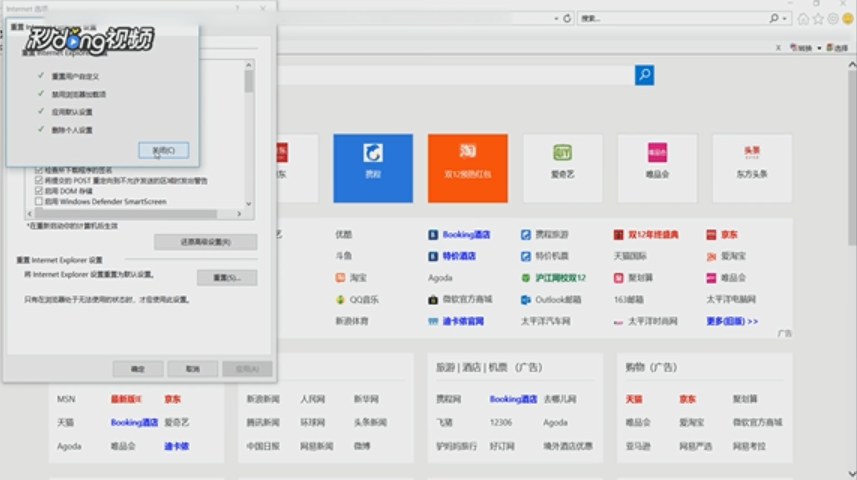
Task: Click the web page search text box
Action: (x=456, y=75)
